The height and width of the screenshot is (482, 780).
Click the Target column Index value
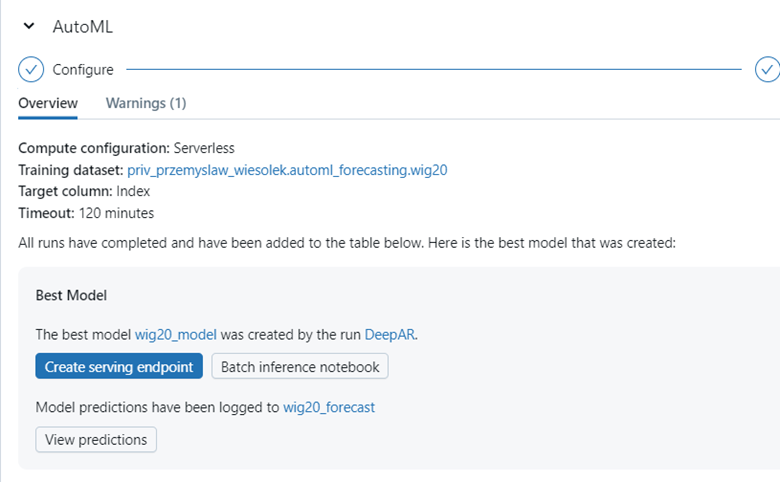(x=133, y=191)
